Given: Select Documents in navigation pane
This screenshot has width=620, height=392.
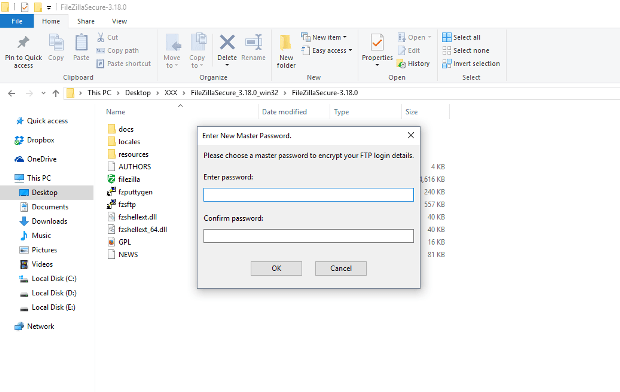Looking at the screenshot, I should (x=44, y=207).
